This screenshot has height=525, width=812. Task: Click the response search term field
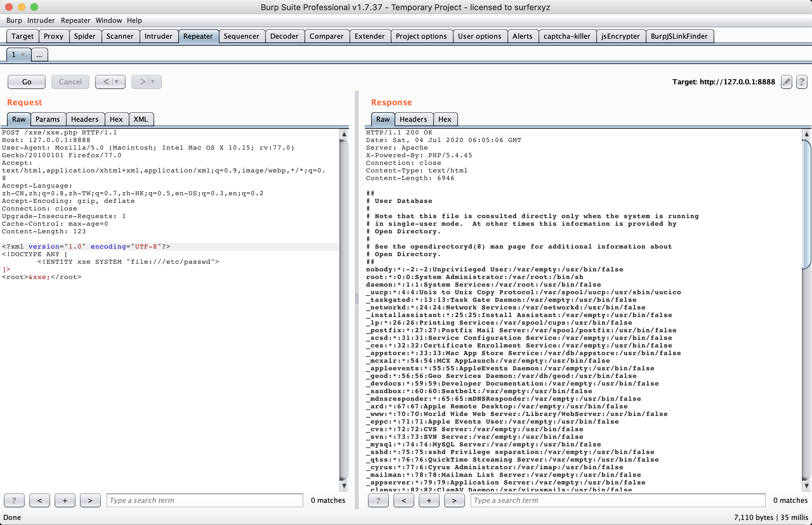[617, 500]
